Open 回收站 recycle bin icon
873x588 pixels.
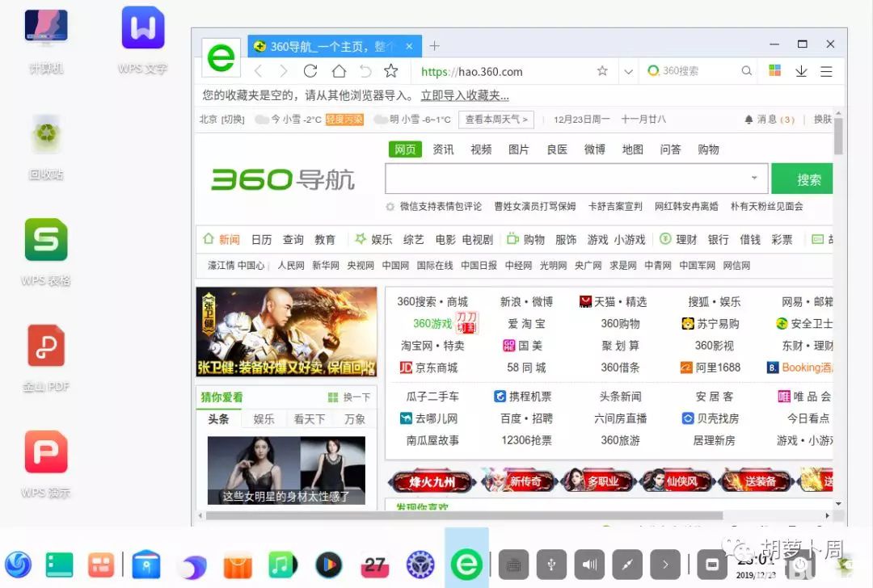coord(46,146)
